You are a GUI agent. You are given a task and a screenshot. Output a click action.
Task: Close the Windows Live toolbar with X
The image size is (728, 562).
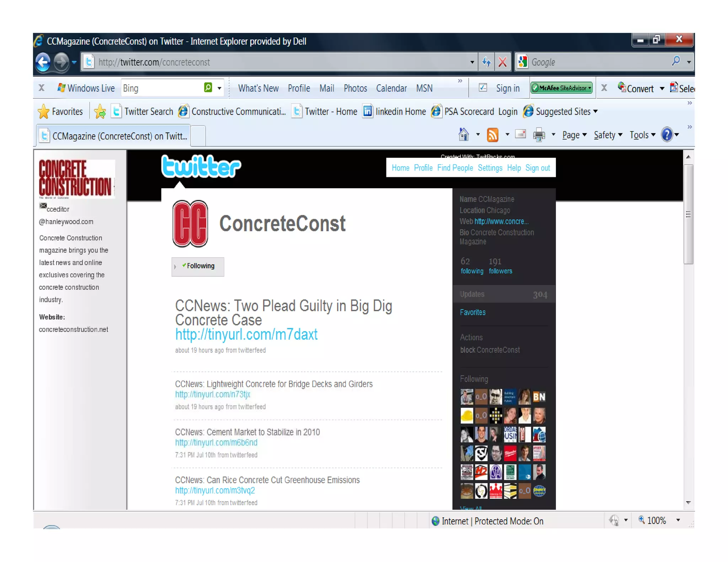click(x=42, y=88)
